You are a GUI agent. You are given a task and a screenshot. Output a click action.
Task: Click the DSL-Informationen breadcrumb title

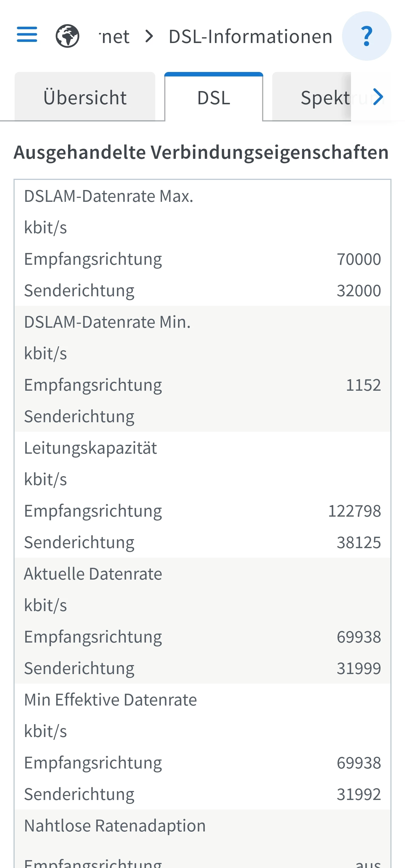click(250, 36)
